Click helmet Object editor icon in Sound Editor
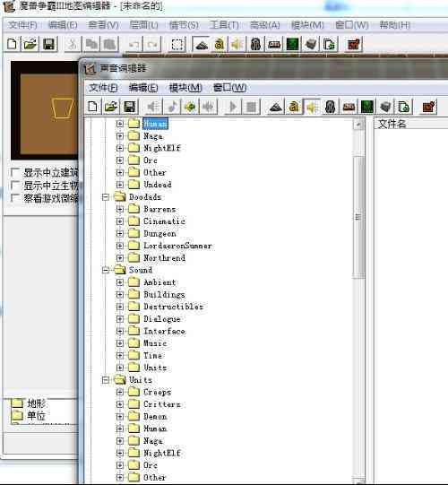The height and width of the screenshot is (485, 448). [331, 107]
